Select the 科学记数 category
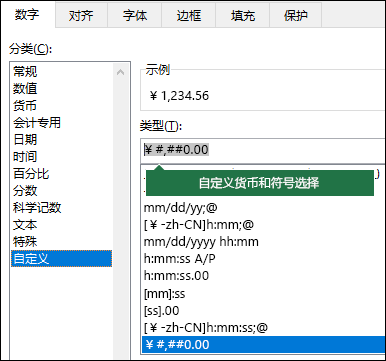The height and width of the screenshot is (361, 386). coord(62,207)
